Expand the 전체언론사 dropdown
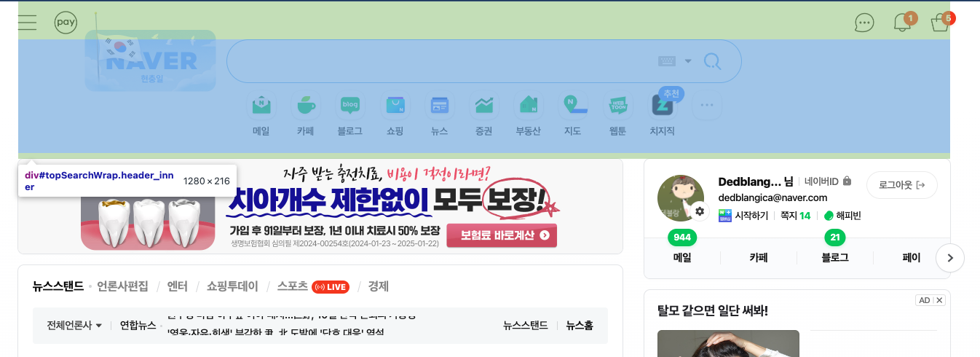 coord(74,325)
